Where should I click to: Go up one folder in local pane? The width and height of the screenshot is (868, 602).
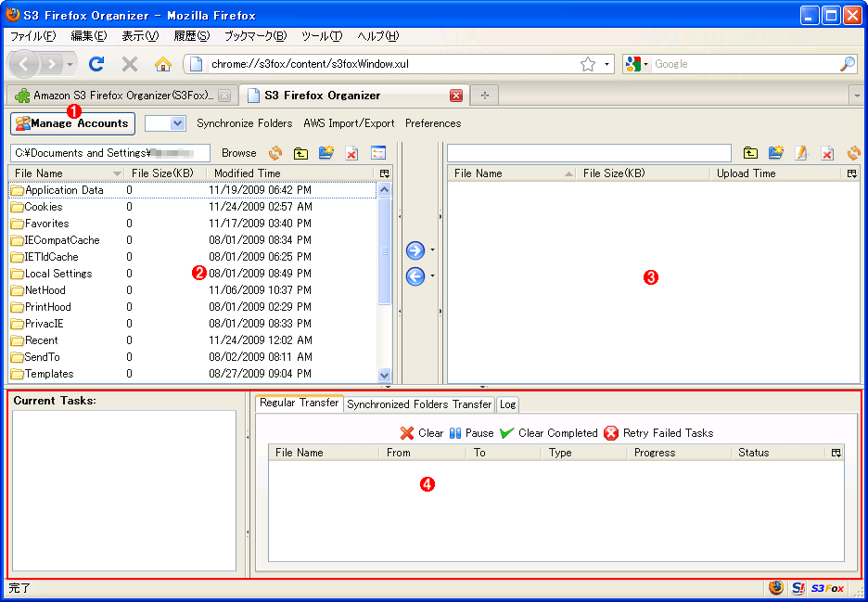coord(300,153)
